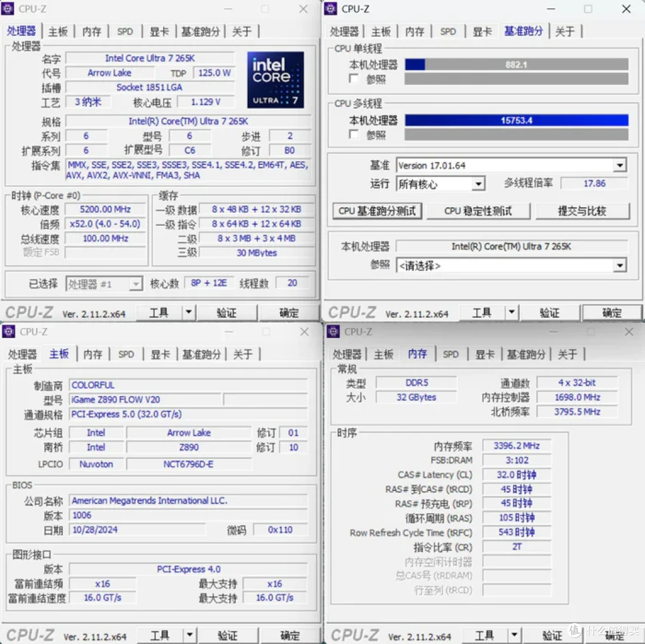Enable 参照 checkbox under CPU 单线程
The height and width of the screenshot is (644, 645).
coord(353,78)
